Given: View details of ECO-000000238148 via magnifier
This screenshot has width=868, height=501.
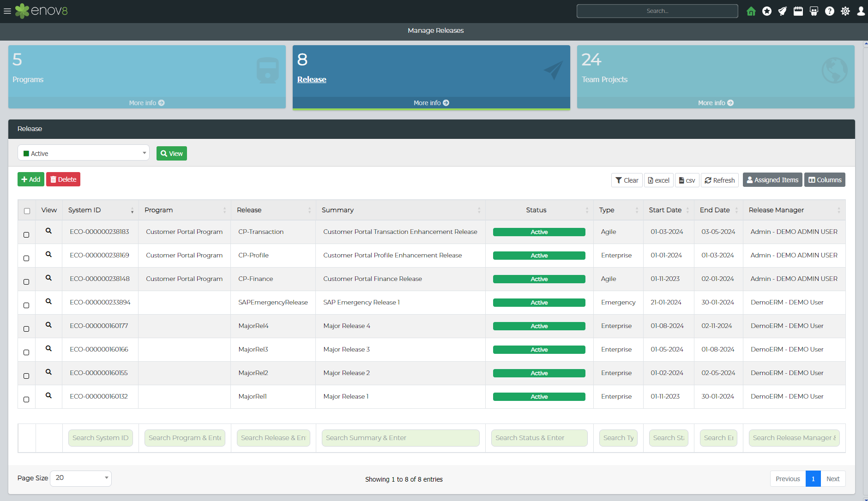Looking at the screenshot, I should point(48,278).
